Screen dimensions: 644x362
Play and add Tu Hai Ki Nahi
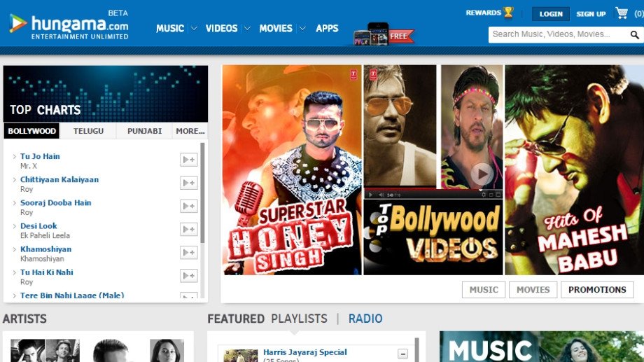coord(188,276)
